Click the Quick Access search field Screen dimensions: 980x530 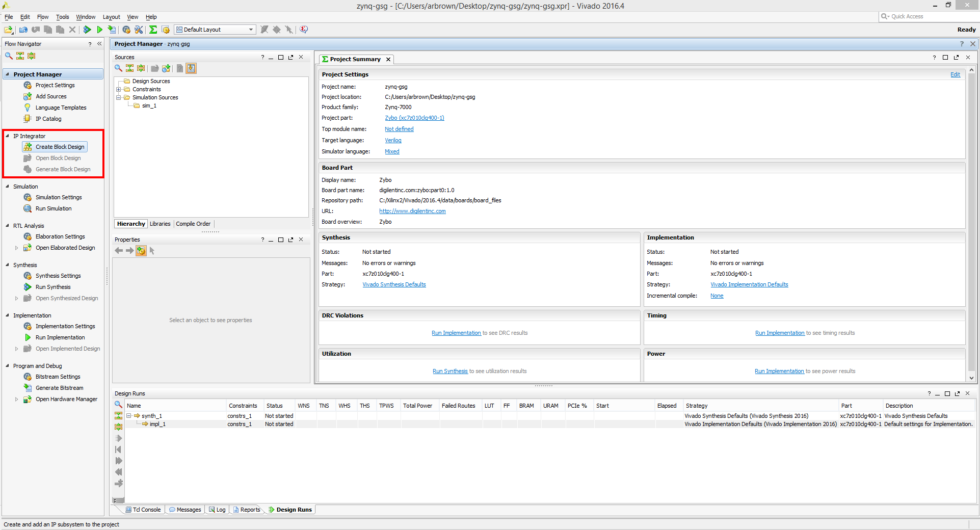(x=929, y=17)
